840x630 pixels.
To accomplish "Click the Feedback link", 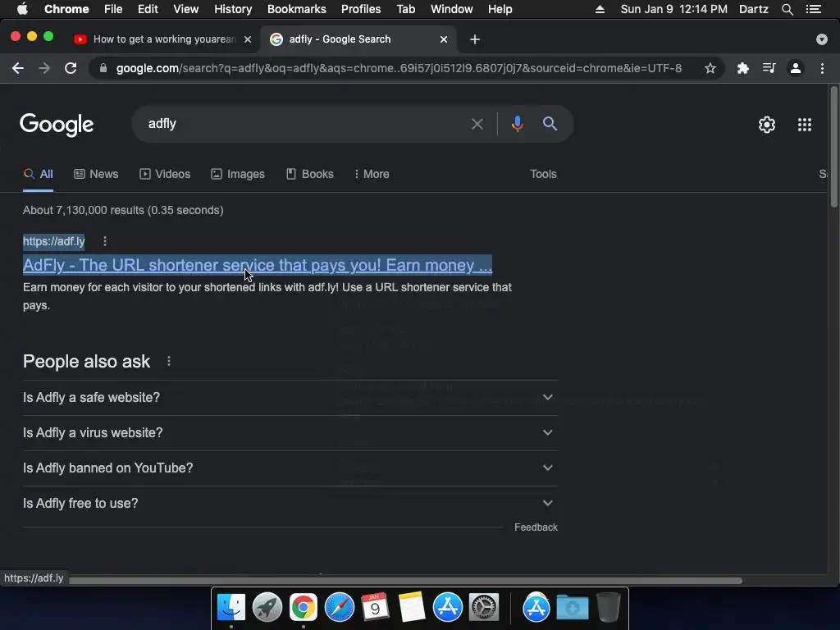I will tap(536, 527).
